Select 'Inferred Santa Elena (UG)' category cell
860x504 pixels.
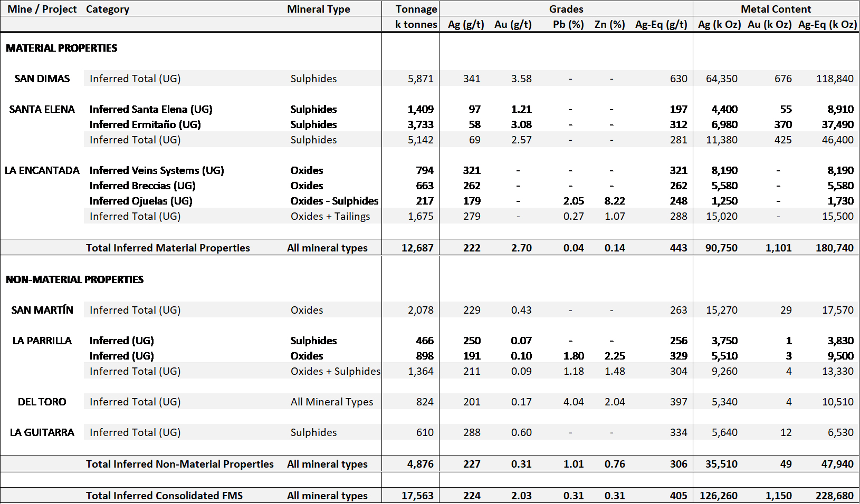151,109
